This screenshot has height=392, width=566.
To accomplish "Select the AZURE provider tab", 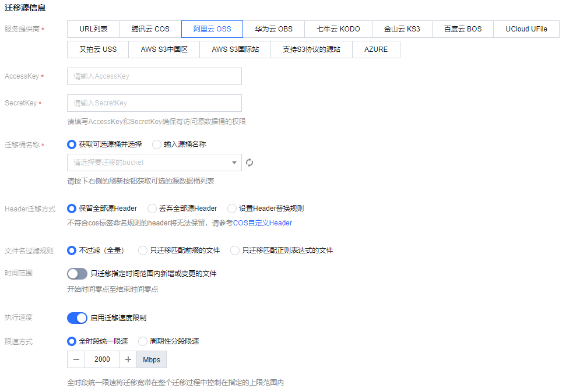I will (376, 50).
